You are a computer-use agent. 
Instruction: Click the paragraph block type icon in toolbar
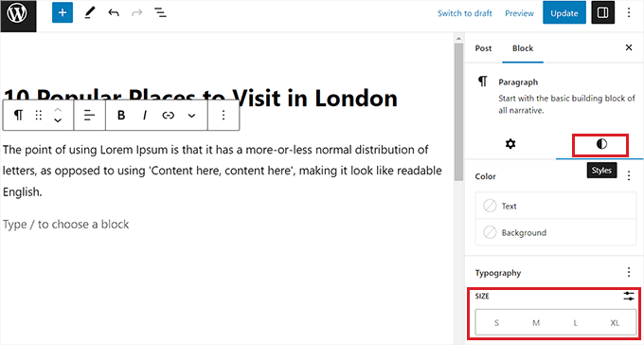pos(18,115)
